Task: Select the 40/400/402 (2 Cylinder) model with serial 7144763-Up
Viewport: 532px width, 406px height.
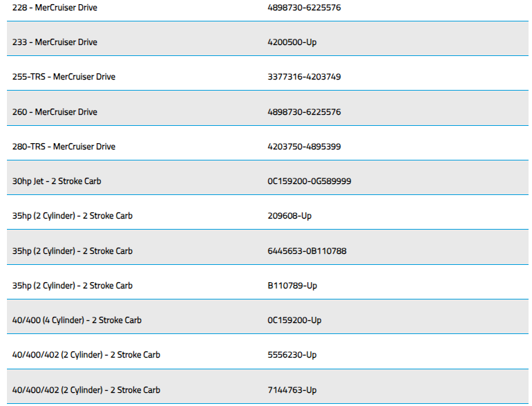Action: 86,390
